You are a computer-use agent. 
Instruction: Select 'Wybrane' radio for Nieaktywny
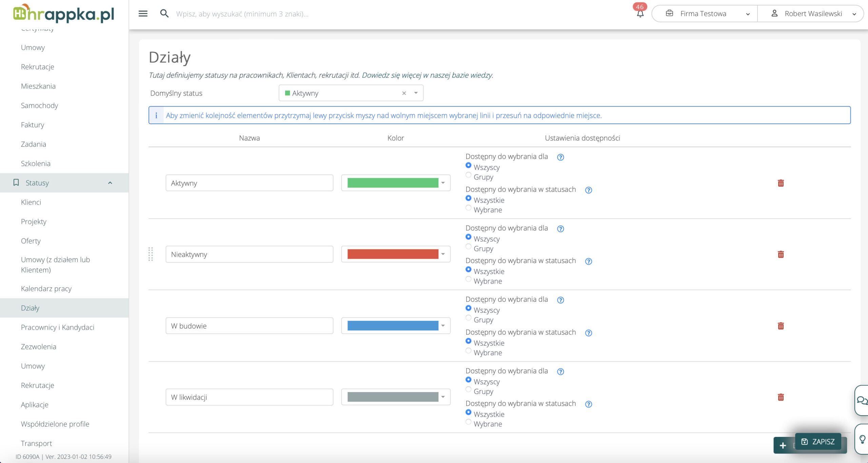tap(468, 279)
